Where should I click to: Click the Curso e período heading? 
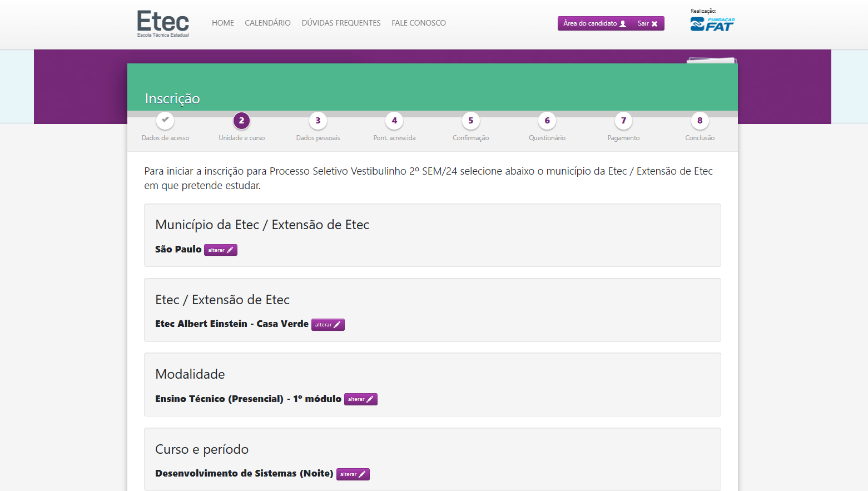[x=202, y=449]
